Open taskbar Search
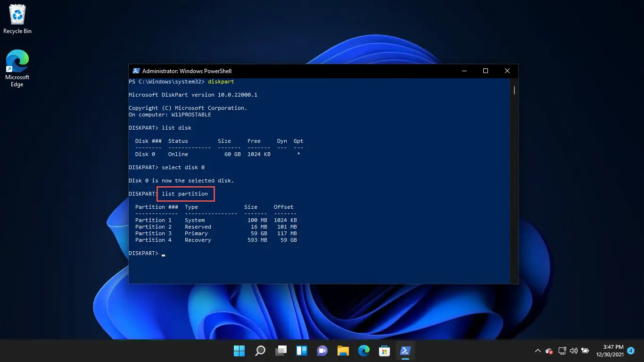644x362 pixels. point(260,351)
